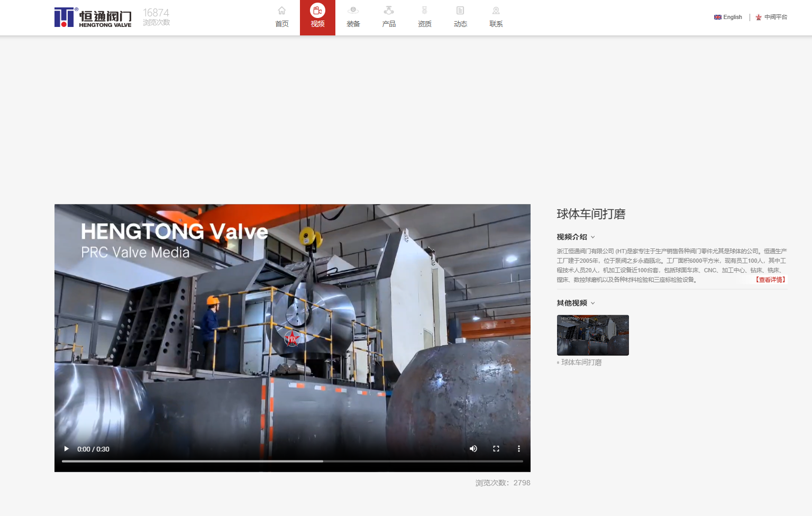Seek on the video progress bar
This screenshot has width=812, height=516.
coord(293,462)
